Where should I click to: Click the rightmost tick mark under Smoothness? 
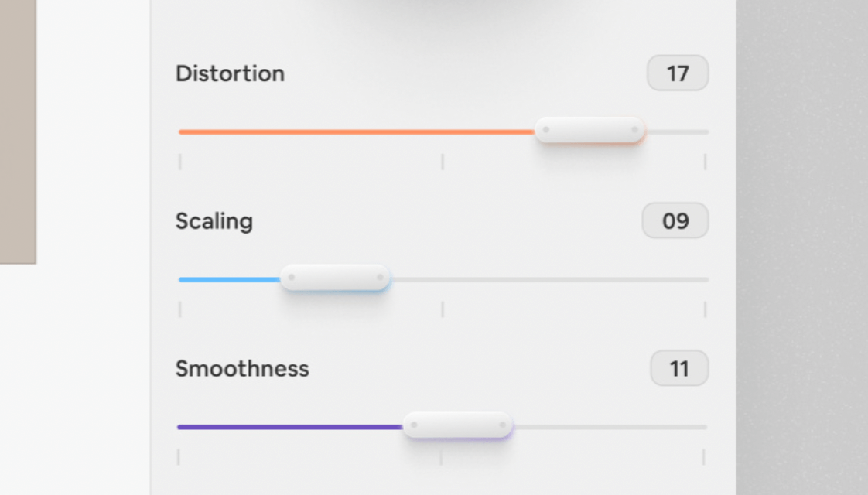pos(703,457)
